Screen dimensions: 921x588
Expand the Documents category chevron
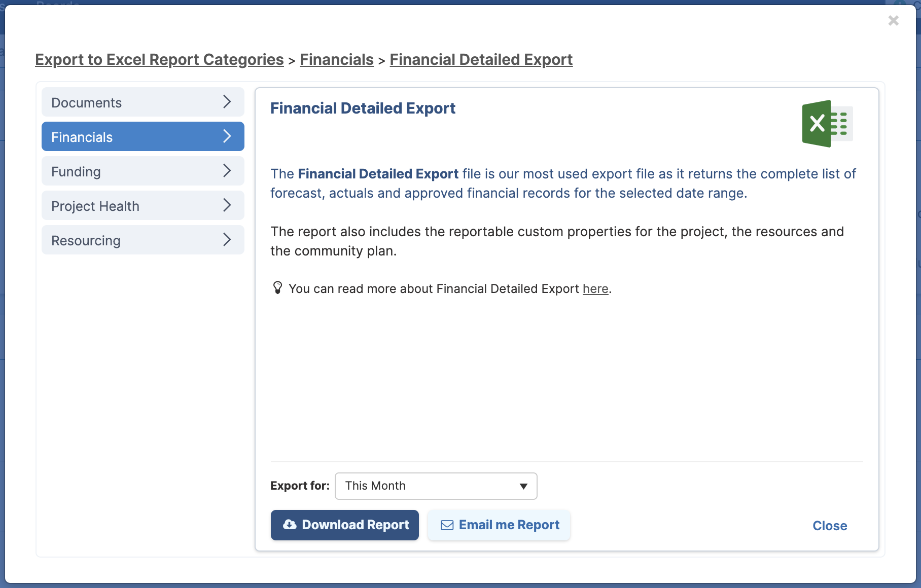click(227, 102)
